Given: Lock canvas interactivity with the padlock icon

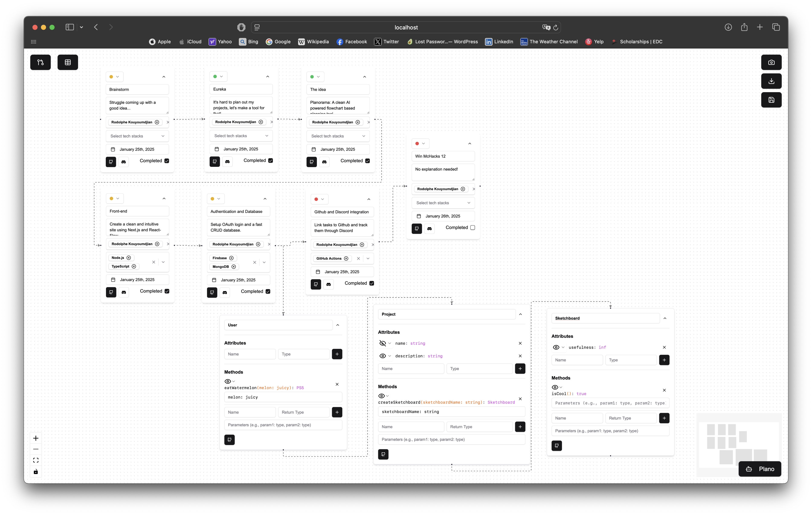Looking at the screenshot, I should tap(36, 471).
